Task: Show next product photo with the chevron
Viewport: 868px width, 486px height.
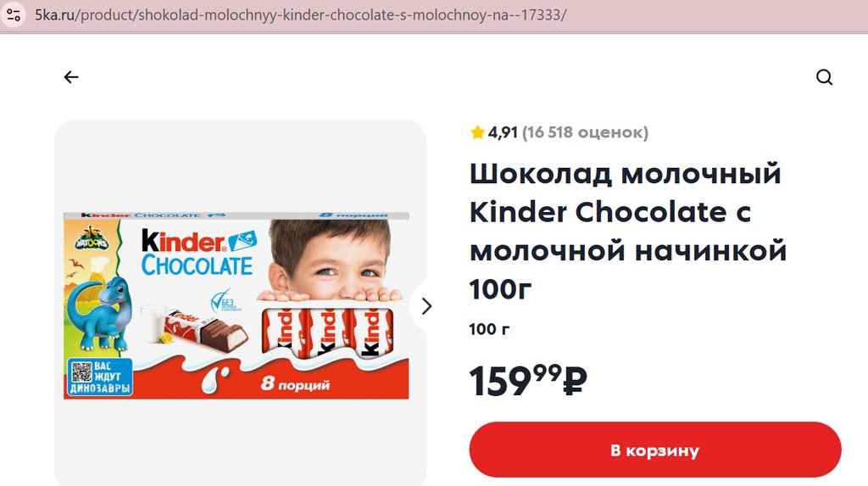Action: coord(426,306)
